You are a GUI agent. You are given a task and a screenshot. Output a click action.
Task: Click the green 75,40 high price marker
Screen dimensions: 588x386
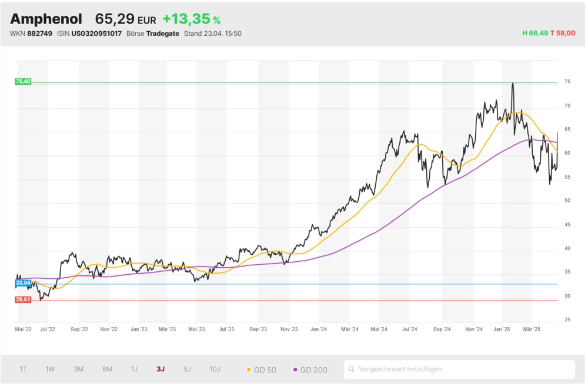[x=23, y=82]
